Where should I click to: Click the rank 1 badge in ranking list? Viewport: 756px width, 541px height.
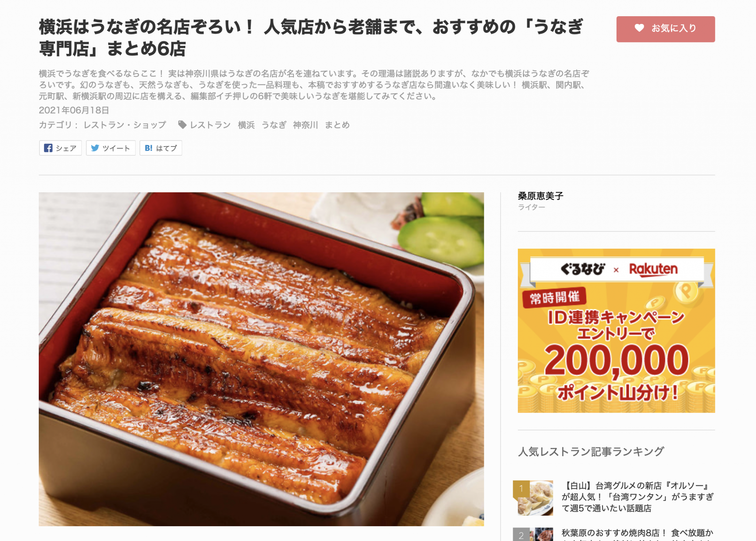pyautogui.click(x=521, y=489)
